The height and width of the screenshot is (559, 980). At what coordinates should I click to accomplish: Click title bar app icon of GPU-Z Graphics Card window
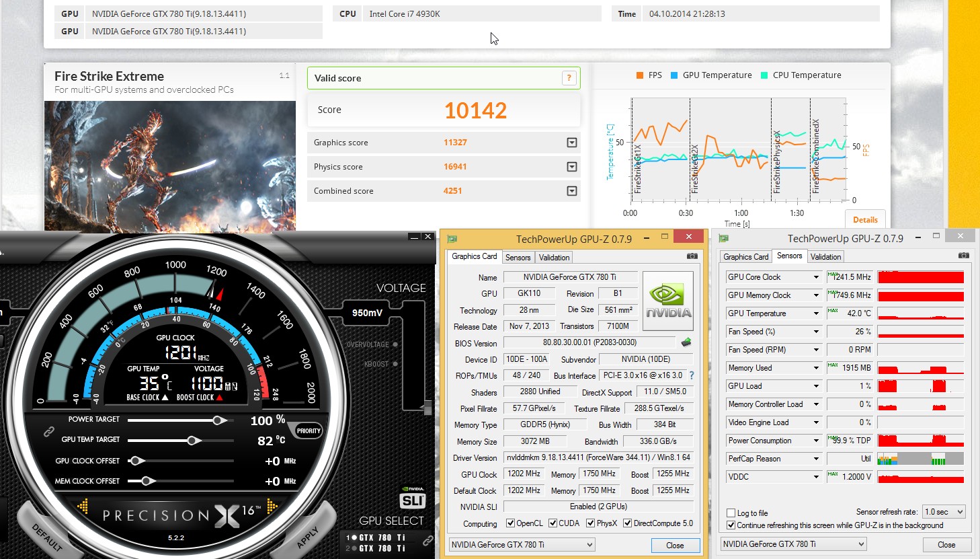452,239
